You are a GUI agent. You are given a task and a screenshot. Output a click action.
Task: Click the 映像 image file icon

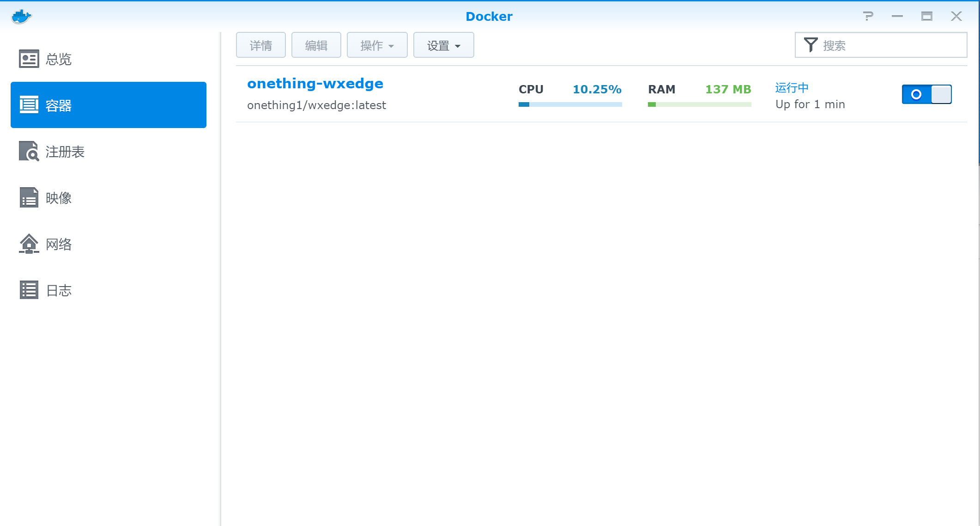[x=29, y=197]
